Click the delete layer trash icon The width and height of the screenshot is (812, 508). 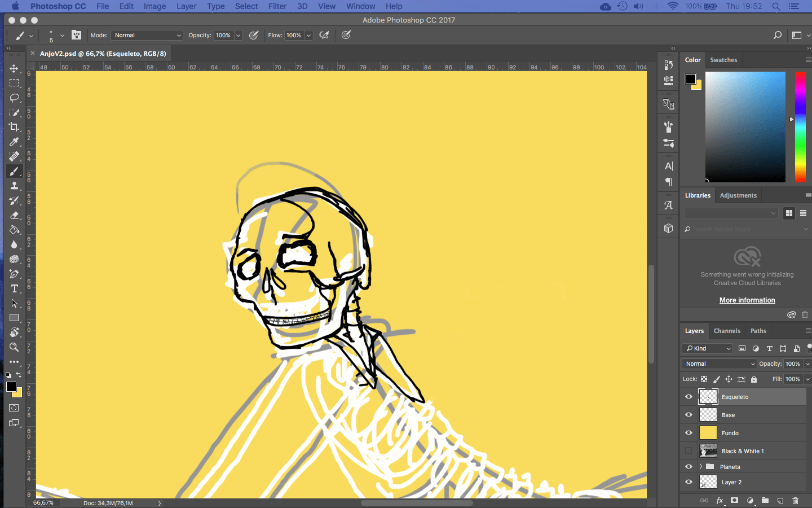795,501
